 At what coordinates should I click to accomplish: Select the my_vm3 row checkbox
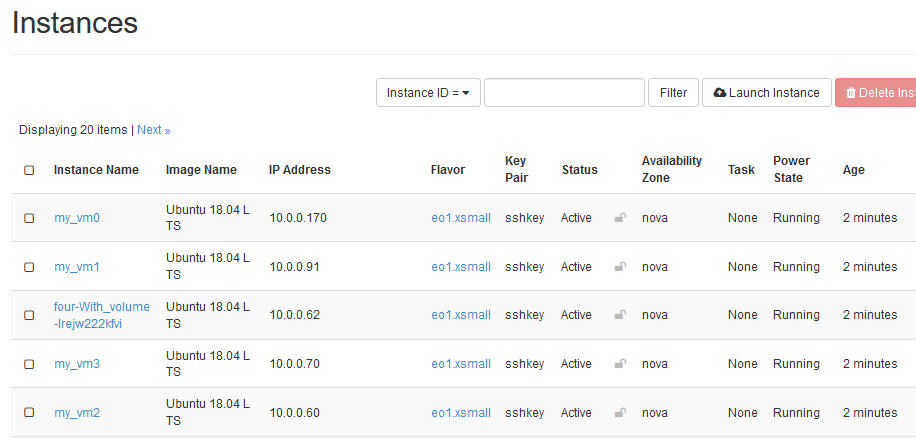29,364
